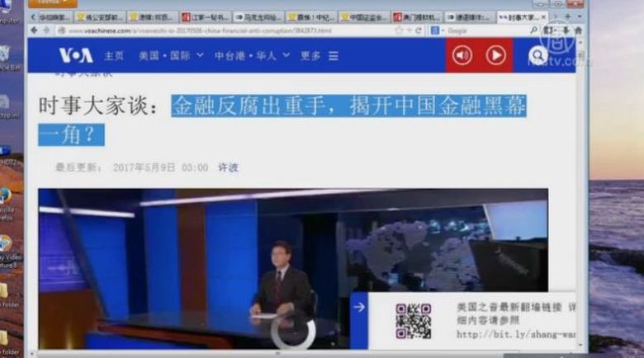Click the QR code image in banner
This screenshot has width=644, height=358.
point(413,320)
